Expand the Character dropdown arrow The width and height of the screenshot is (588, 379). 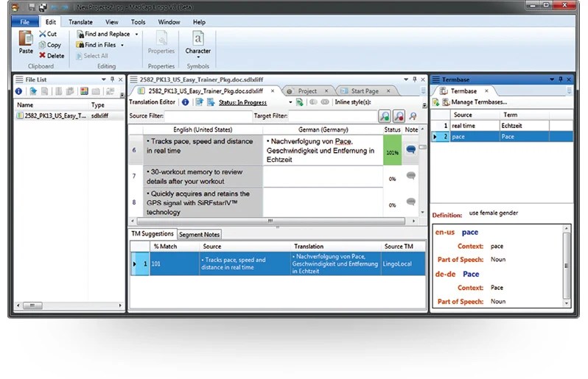click(198, 57)
